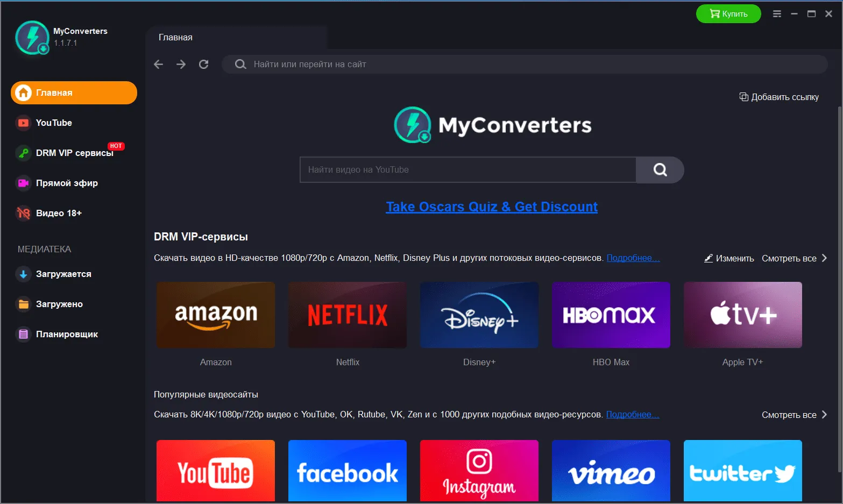This screenshot has width=843, height=504.
Task: Focus the Найти видео на YouTube field
Action: pos(468,170)
